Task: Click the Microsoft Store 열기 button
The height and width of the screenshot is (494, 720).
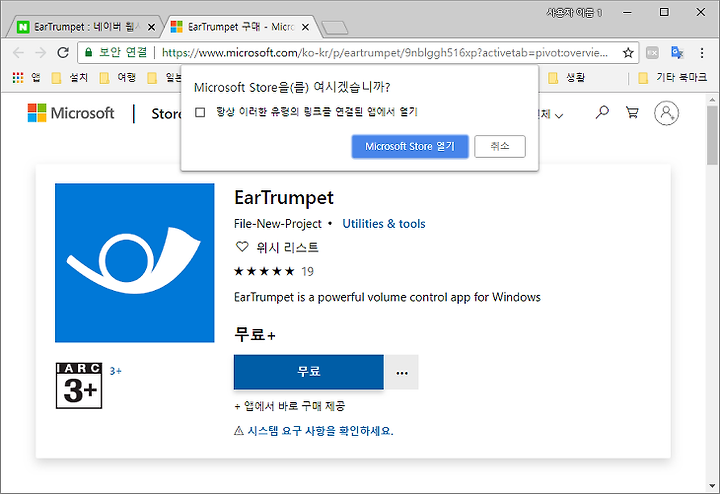Action: click(410, 146)
